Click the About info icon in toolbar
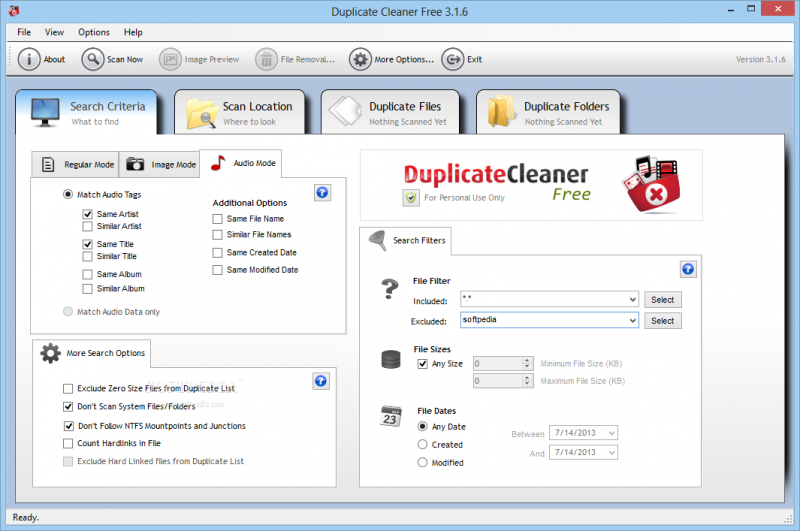 (29, 59)
